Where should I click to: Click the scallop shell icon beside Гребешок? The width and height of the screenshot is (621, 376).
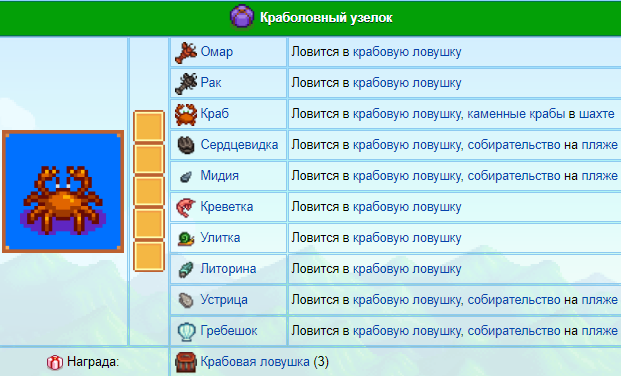186,331
